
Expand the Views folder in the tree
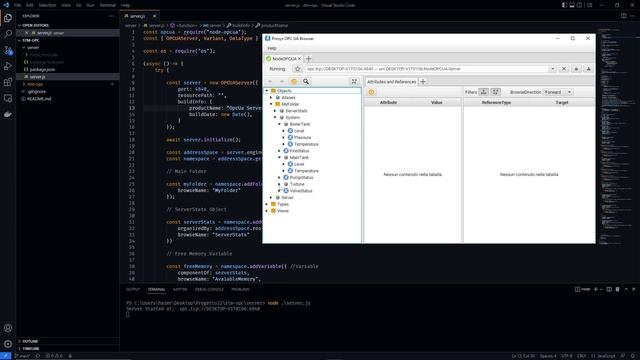click(267, 211)
